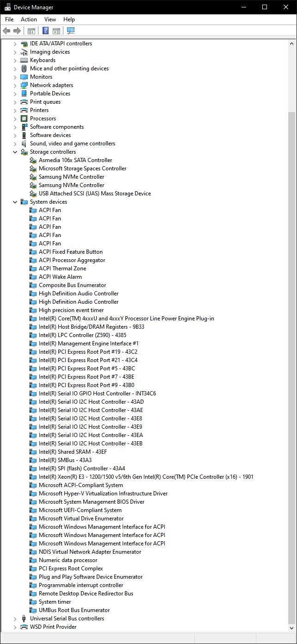Click the Print queues category icon

pyautogui.click(x=24, y=102)
